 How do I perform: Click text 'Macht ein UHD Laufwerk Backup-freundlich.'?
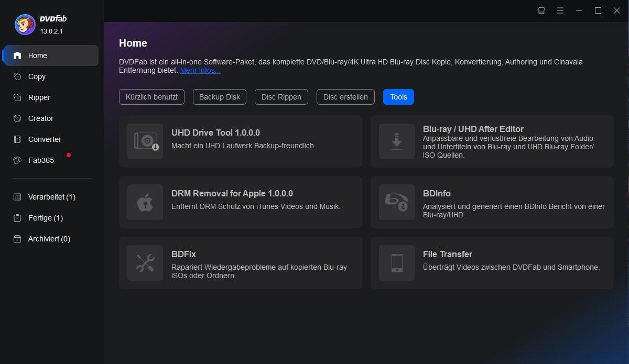click(x=243, y=146)
